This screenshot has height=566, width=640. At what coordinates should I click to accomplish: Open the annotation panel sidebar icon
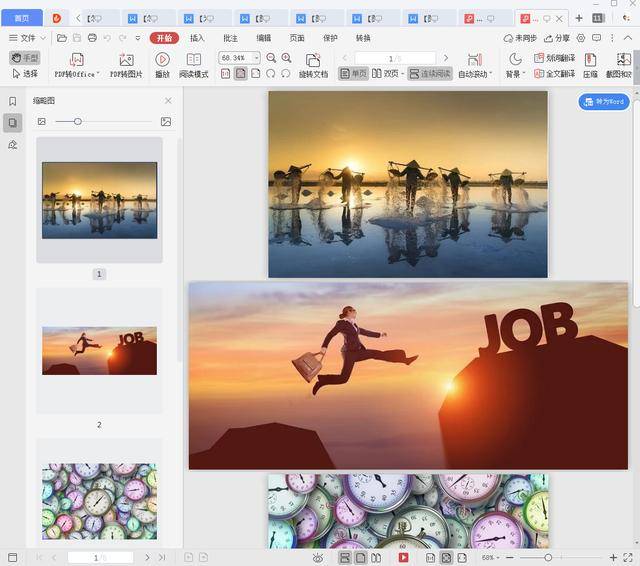click(x=13, y=144)
